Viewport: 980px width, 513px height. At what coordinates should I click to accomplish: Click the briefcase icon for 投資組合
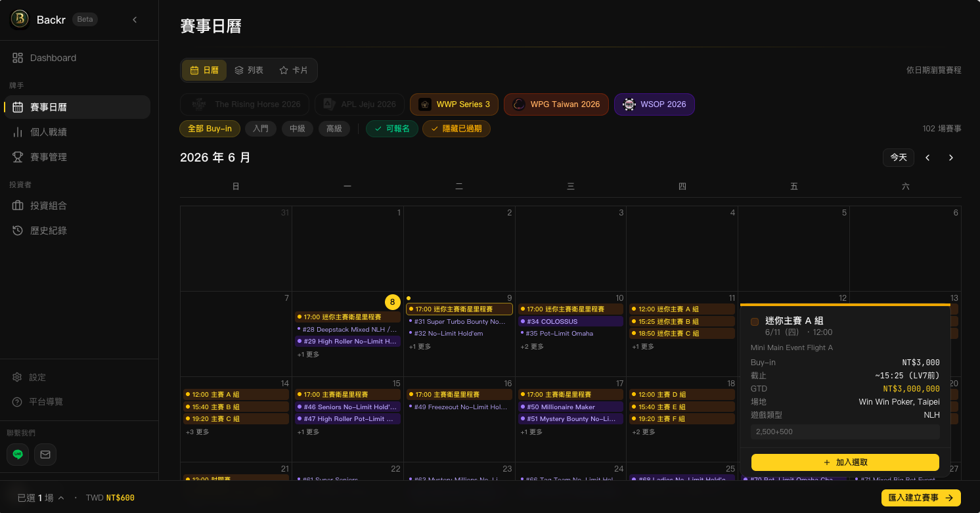coord(18,206)
